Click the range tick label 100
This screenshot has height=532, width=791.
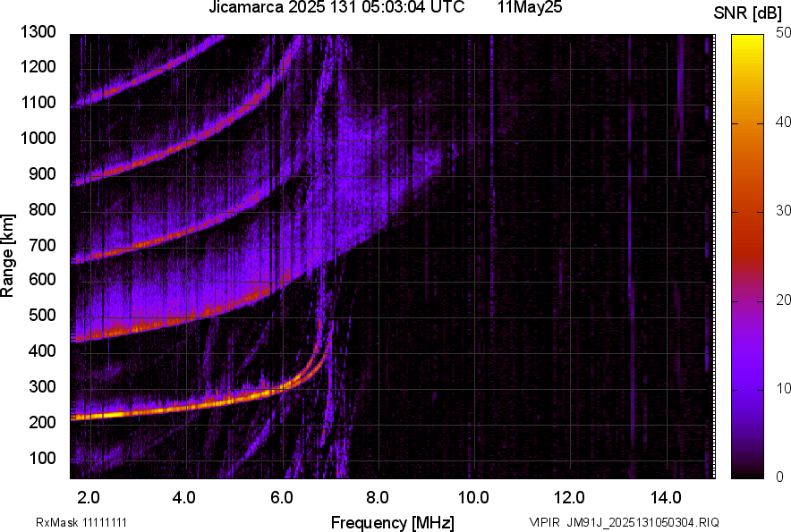[42, 458]
